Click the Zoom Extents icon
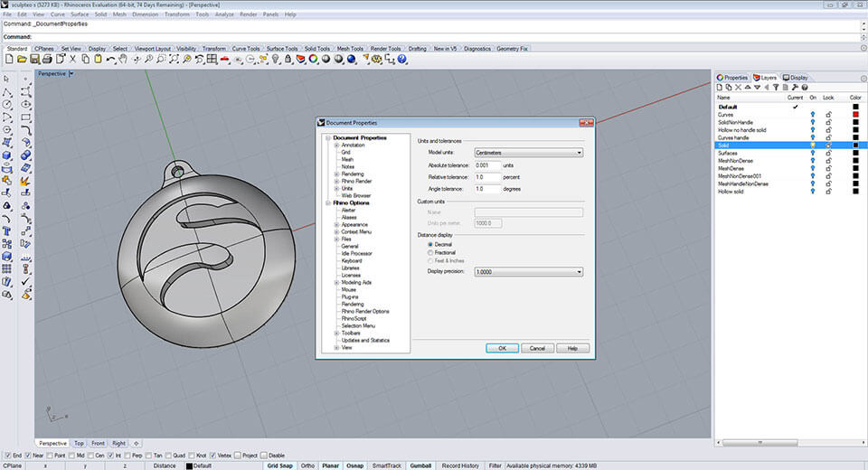 point(174,59)
